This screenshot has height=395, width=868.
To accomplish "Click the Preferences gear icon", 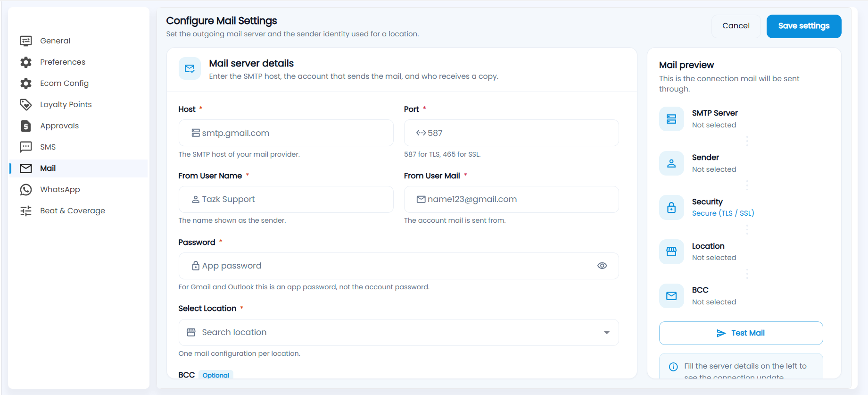I will [26, 62].
